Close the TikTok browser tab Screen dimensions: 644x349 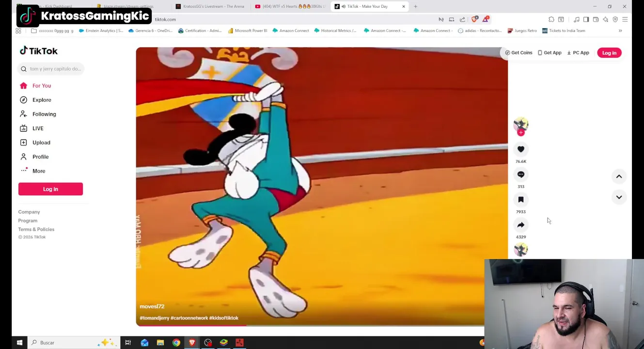403,6
